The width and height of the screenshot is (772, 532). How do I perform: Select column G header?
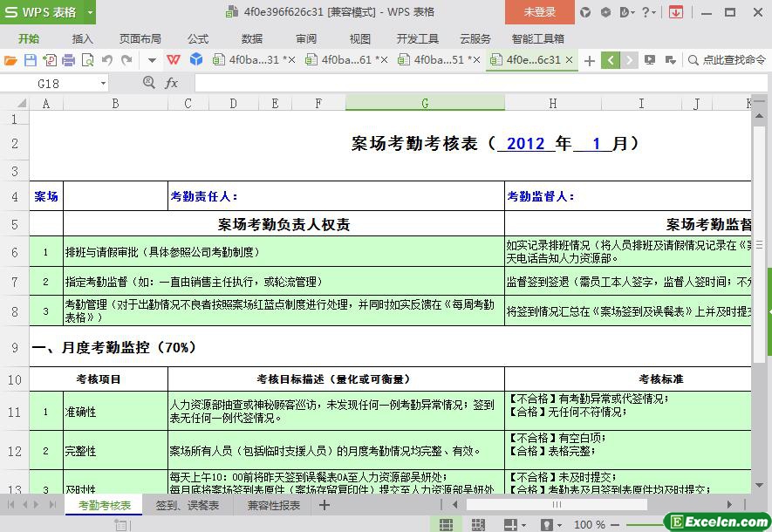coord(425,103)
